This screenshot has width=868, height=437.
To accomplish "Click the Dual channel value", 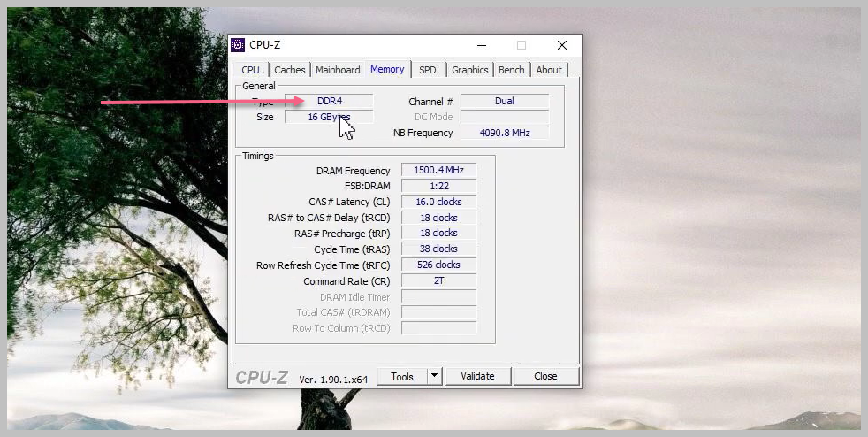I will (505, 101).
